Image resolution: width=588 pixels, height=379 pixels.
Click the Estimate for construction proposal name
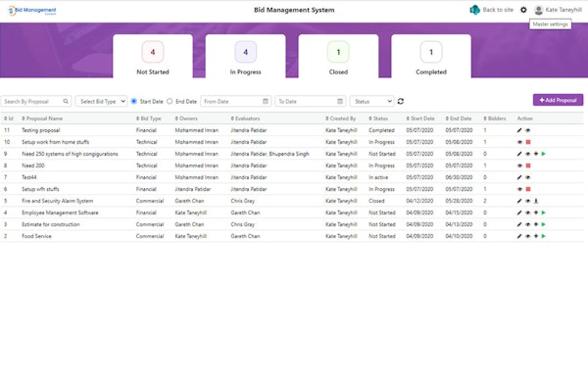click(51, 224)
